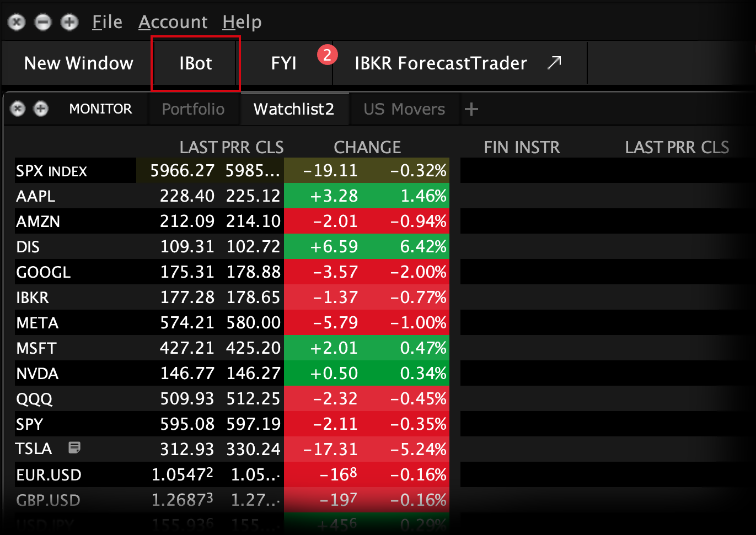Click the New Window button
Image resolution: width=756 pixels, height=535 pixels.
tap(78, 63)
